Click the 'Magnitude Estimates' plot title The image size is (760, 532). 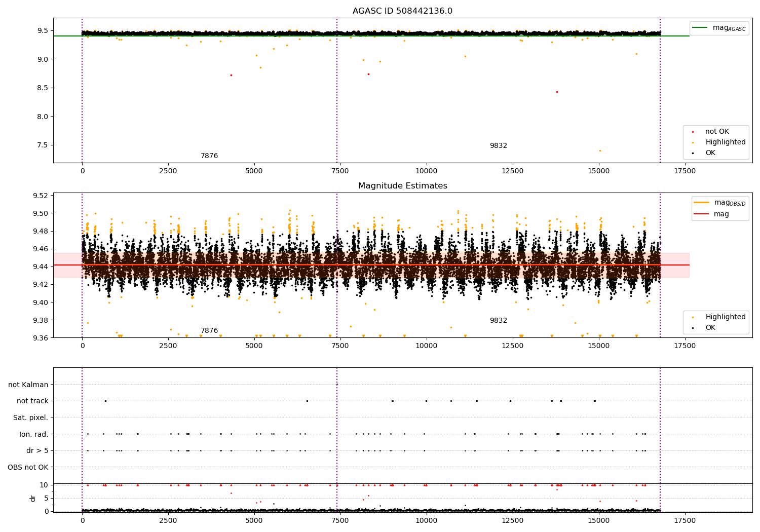click(402, 186)
